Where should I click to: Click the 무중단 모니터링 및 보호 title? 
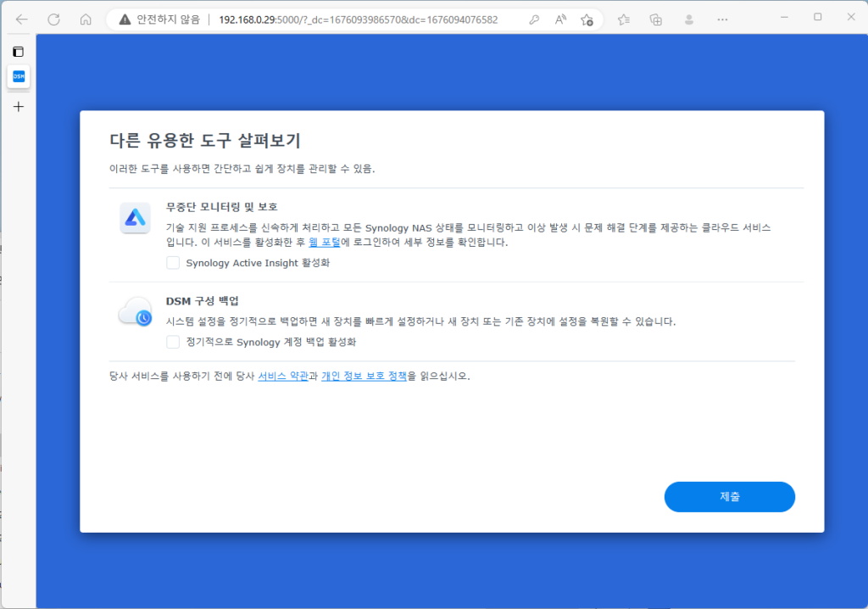(x=221, y=207)
